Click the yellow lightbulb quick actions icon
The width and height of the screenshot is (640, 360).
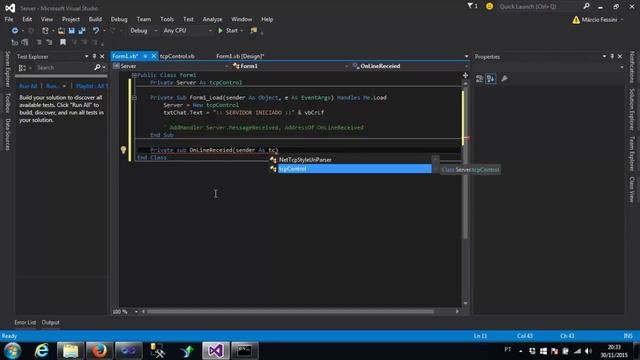(x=123, y=150)
